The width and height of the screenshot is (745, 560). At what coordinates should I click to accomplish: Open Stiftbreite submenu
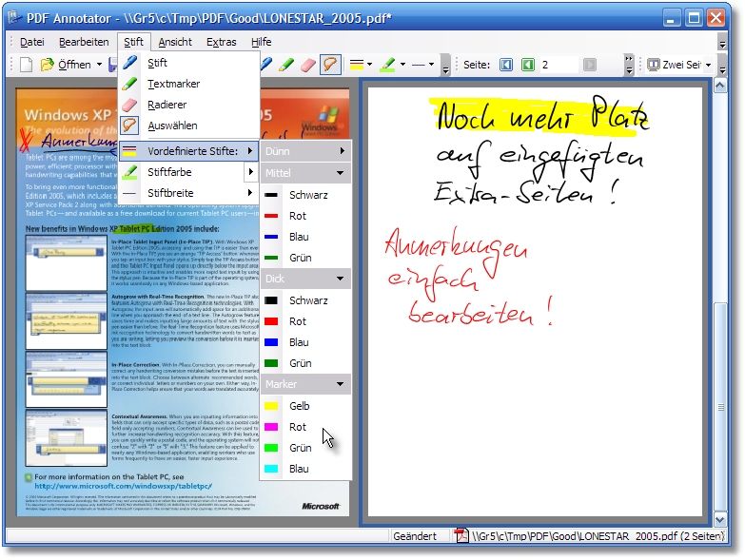pos(189,193)
